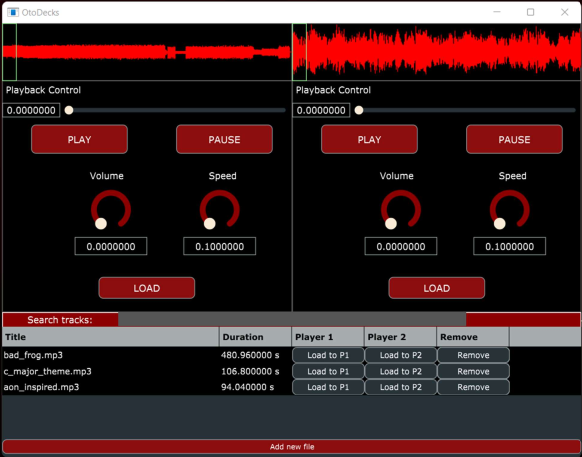This screenshot has height=457, width=582.
Task: Click right deck playback position slider
Action: coord(465,110)
